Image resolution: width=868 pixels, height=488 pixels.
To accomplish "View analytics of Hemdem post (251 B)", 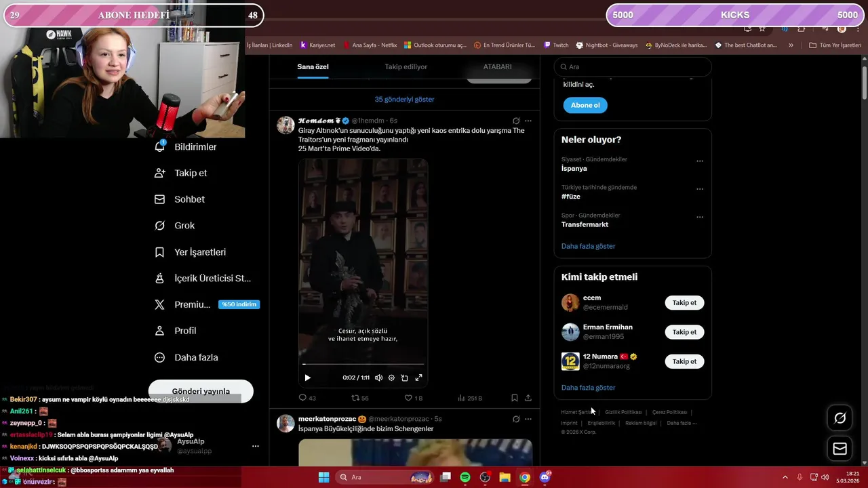I will tap(470, 398).
